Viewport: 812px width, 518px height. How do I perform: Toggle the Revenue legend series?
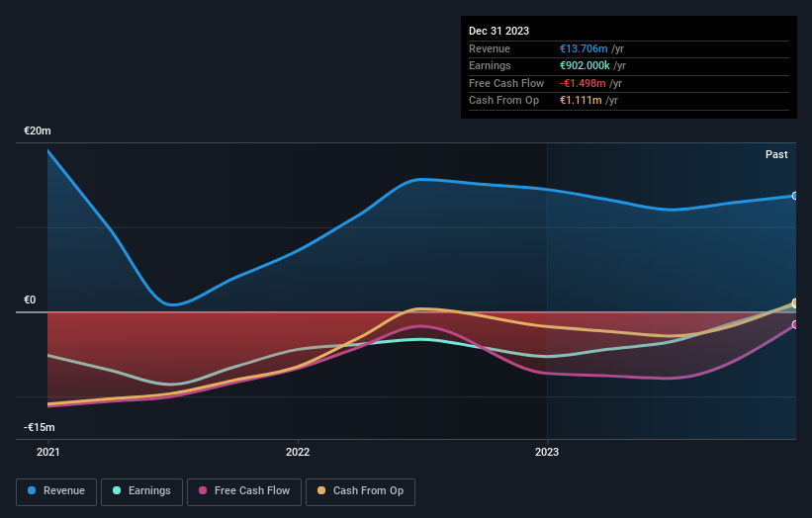point(56,491)
